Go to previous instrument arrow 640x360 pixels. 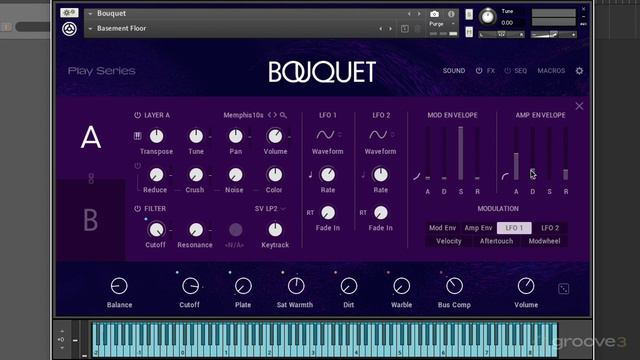pos(409,14)
